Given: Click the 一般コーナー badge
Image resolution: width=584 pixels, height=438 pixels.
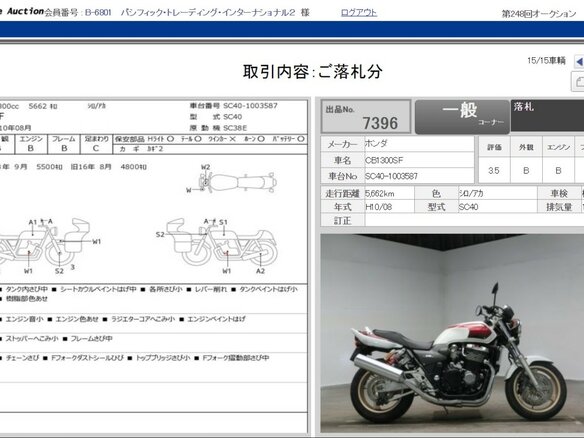Looking at the screenshot, I should (462, 117).
